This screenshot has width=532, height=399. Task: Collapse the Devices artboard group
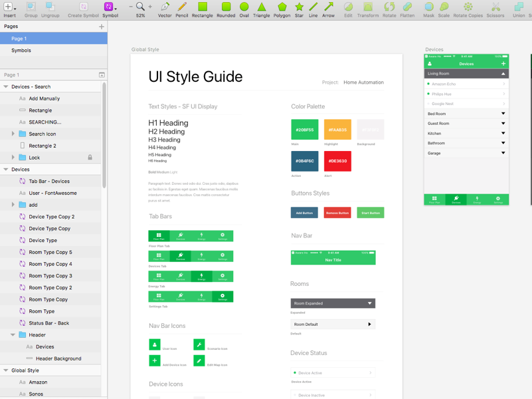(6, 169)
